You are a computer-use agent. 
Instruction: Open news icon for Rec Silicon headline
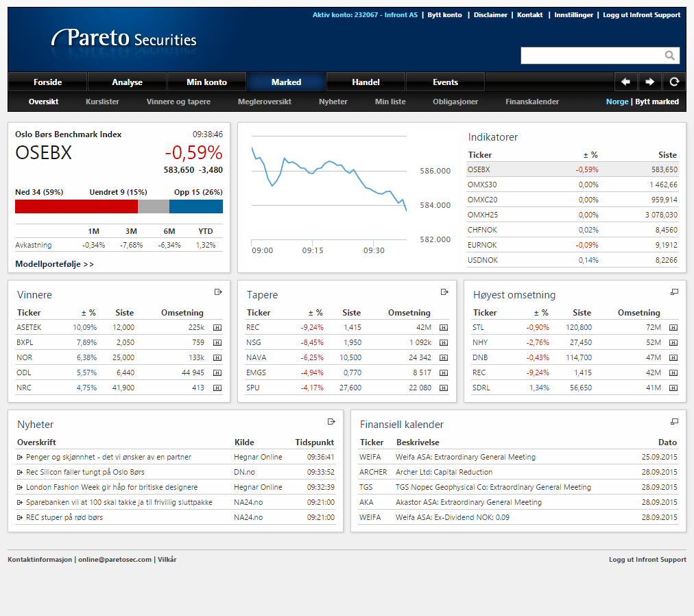click(x=19, y=472)
